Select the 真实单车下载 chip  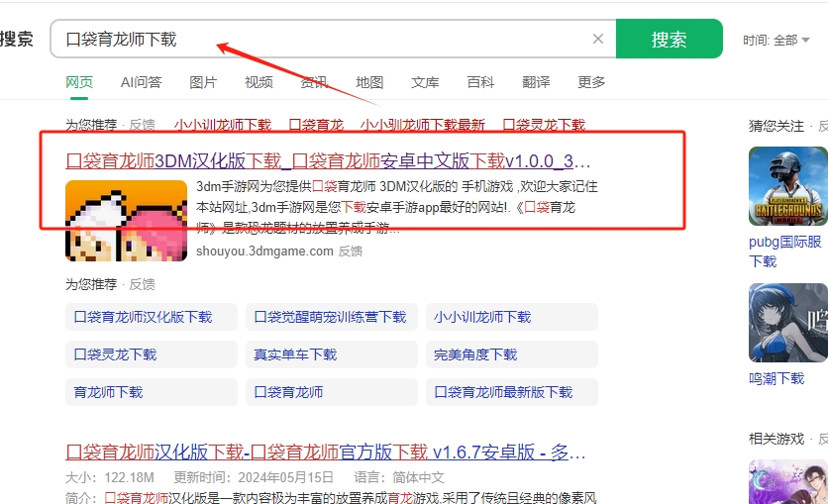[331, 354]
